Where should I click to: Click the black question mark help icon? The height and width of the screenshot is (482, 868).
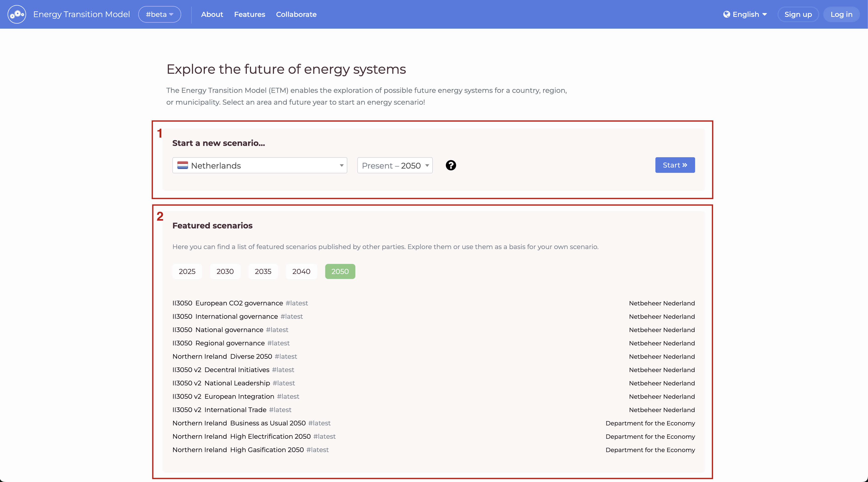click(451, 165)
